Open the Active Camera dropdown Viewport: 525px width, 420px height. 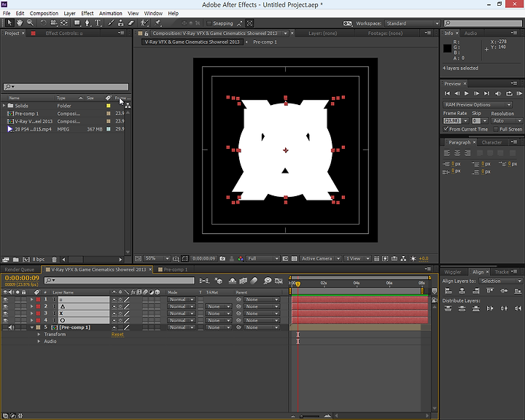click(320, 259)
